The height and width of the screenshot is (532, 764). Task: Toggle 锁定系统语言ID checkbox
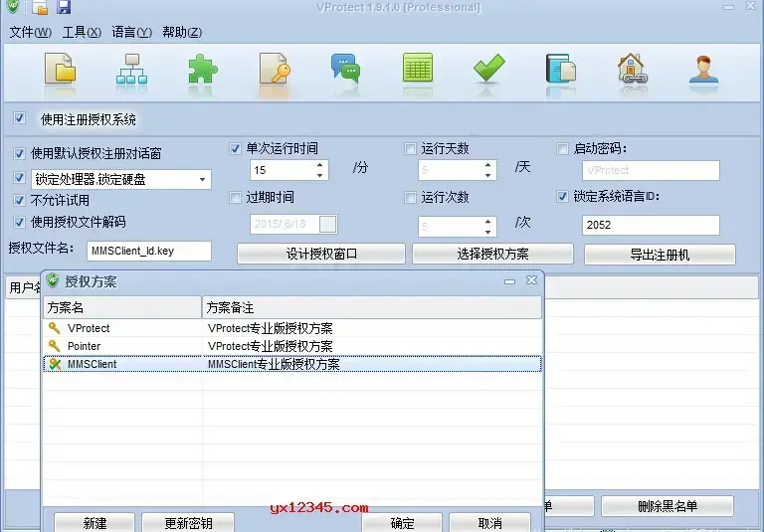pos(562,196)
